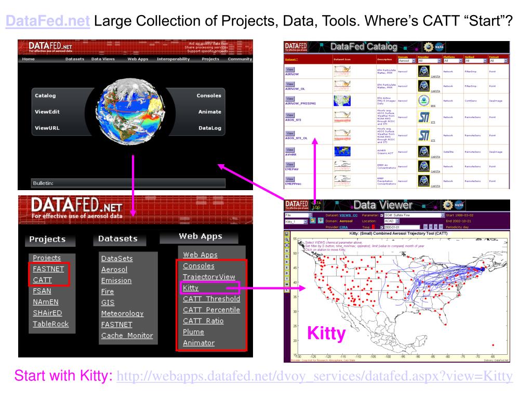Open the Projects menu in top nav bar
This screenshot has height=399, width=532.
210,59
